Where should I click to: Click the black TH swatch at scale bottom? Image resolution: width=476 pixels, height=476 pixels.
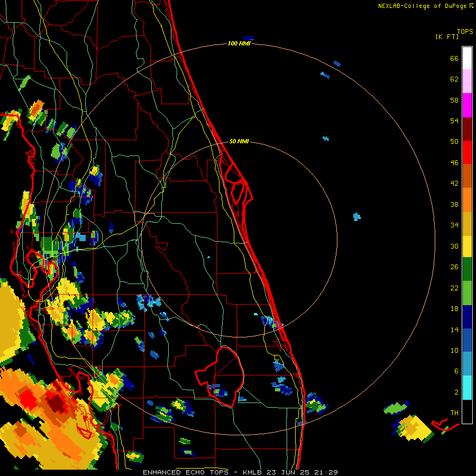point(467,411)
